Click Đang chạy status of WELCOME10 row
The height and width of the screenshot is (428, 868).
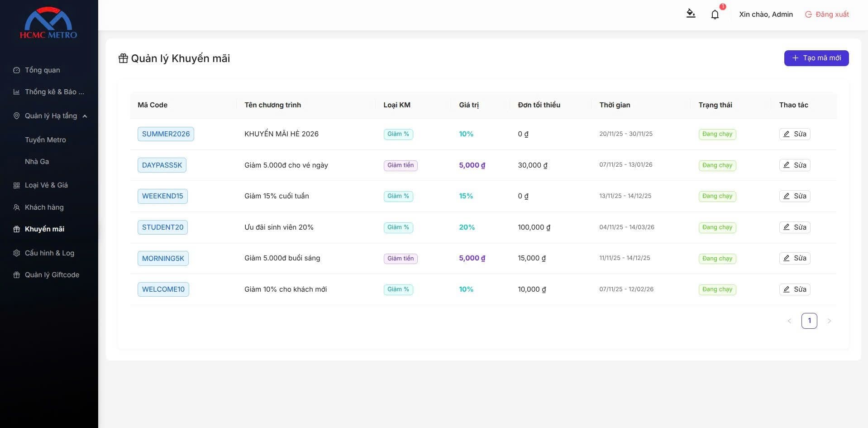click(717, 289)
